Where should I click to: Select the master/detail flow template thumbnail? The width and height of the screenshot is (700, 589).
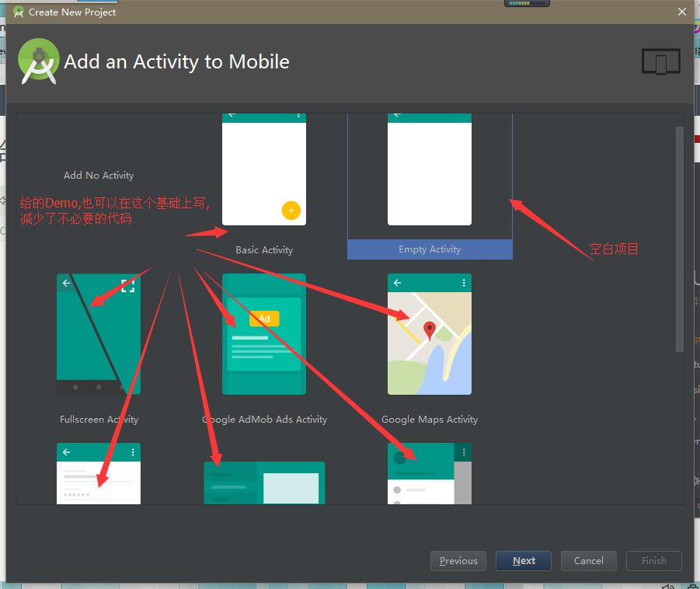(x=264, y=483)
